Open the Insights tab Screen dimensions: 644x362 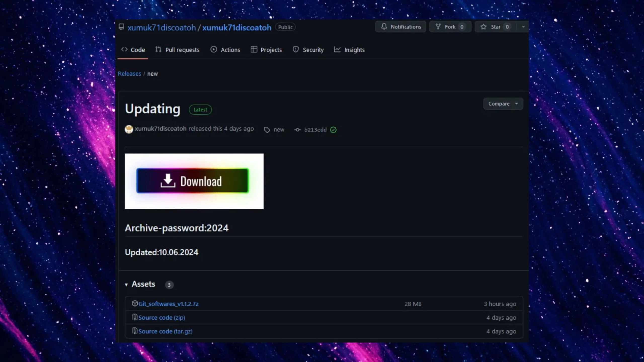click(349, 50)
